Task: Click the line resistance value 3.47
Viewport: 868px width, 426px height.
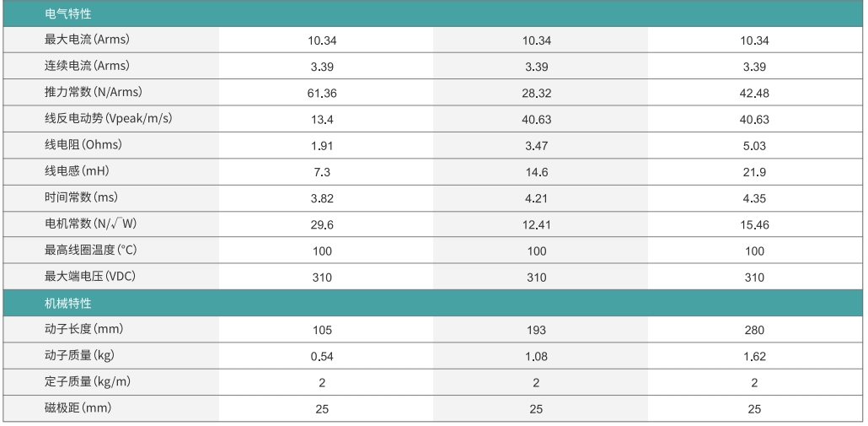Action: click(x=537, y=146)
